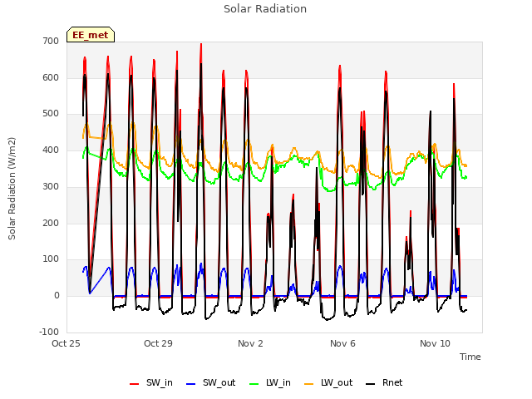
Task: Click the red SW_in legend swatch
Action: (x=135, y=384)
